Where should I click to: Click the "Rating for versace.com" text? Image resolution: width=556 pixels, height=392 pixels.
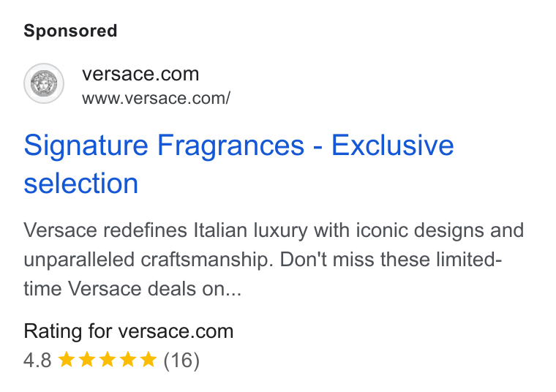click(x=128, y=331)
